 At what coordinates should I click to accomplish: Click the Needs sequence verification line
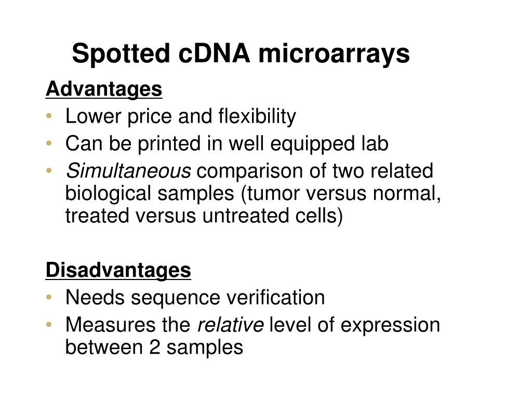195,298
